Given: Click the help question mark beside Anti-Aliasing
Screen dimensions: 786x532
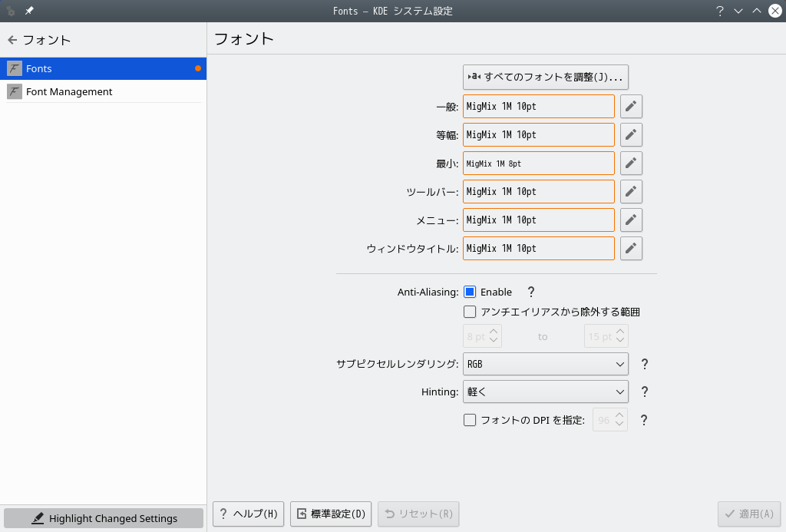Looking at the screenshot, I should coord(531,292).
